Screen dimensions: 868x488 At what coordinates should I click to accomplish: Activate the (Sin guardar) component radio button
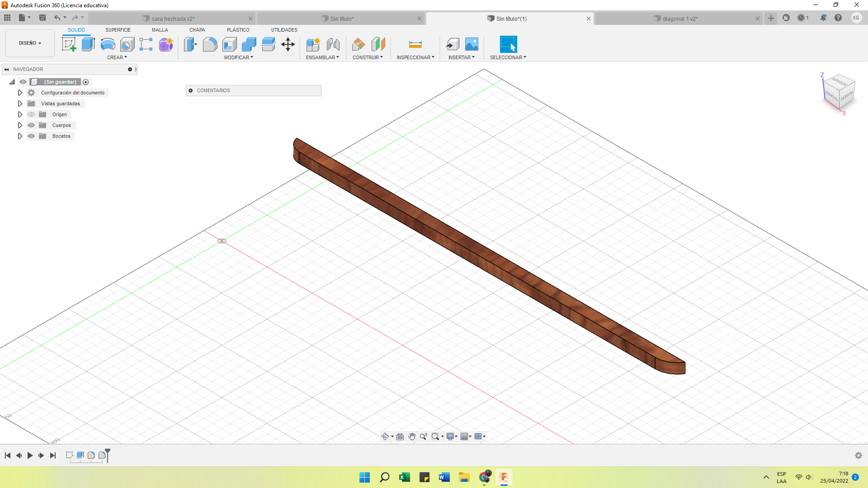click(86, 82)
